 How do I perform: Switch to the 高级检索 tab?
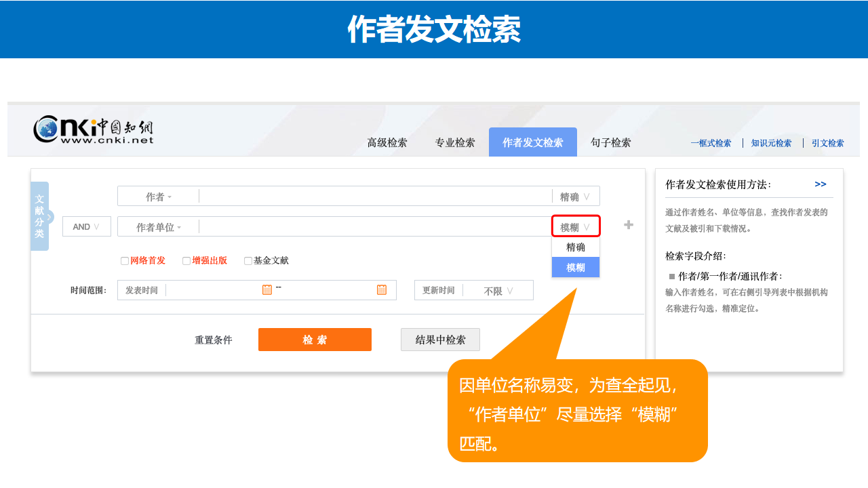387,143
